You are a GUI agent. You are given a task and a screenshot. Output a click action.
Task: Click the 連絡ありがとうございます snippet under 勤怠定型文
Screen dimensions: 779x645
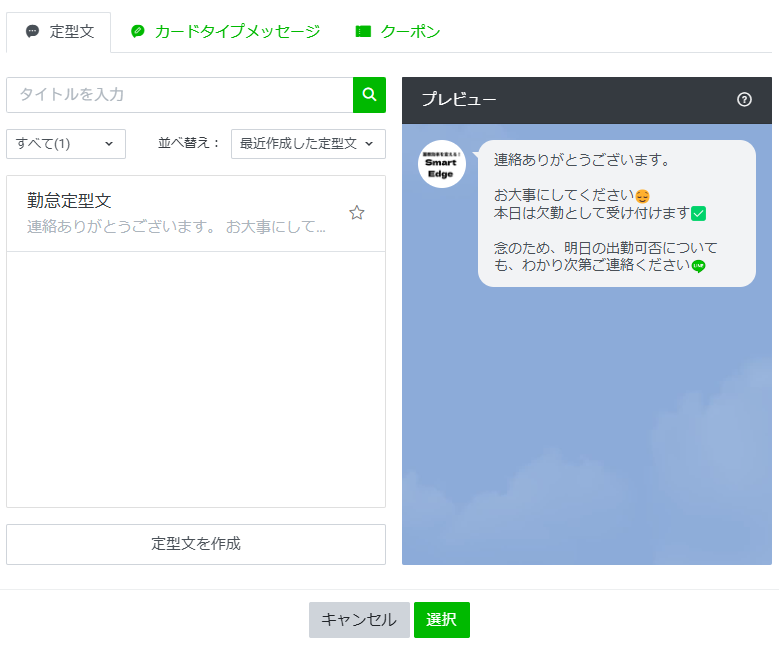coord(176,227)
